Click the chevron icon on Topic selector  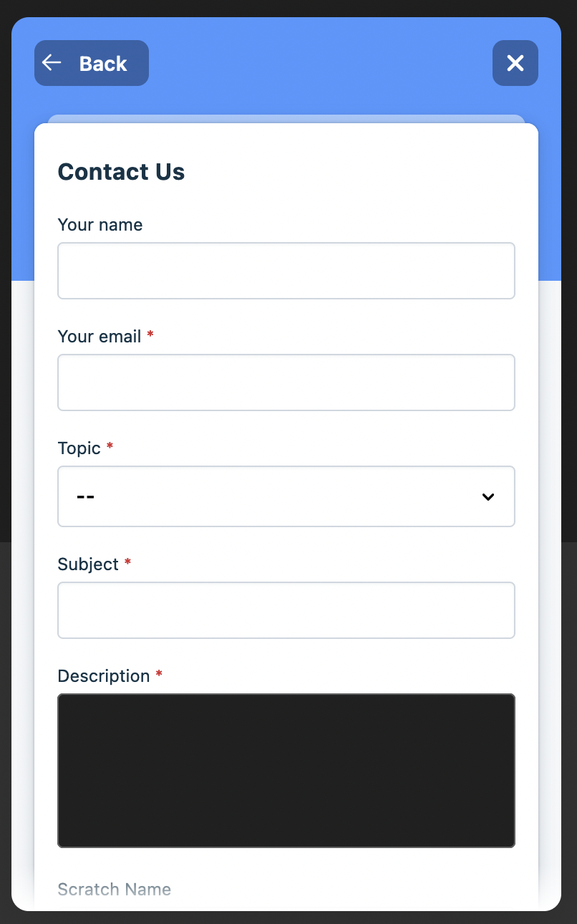(488, 496)
